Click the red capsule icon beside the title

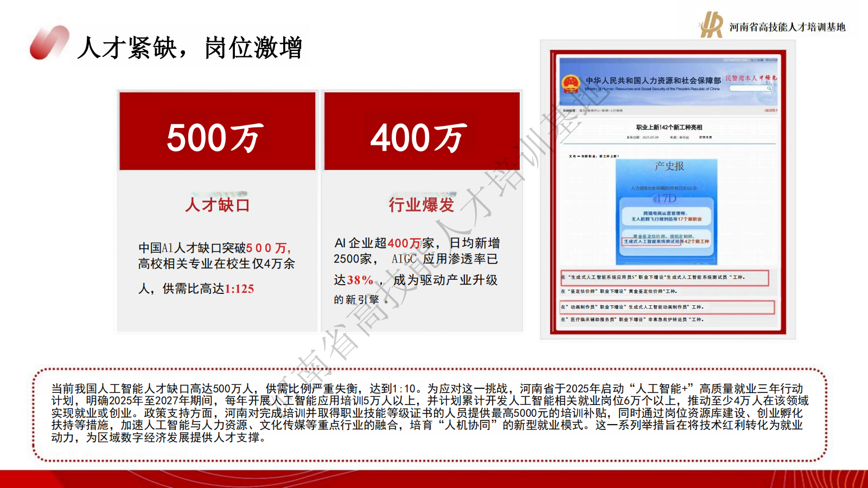[49, 43]
